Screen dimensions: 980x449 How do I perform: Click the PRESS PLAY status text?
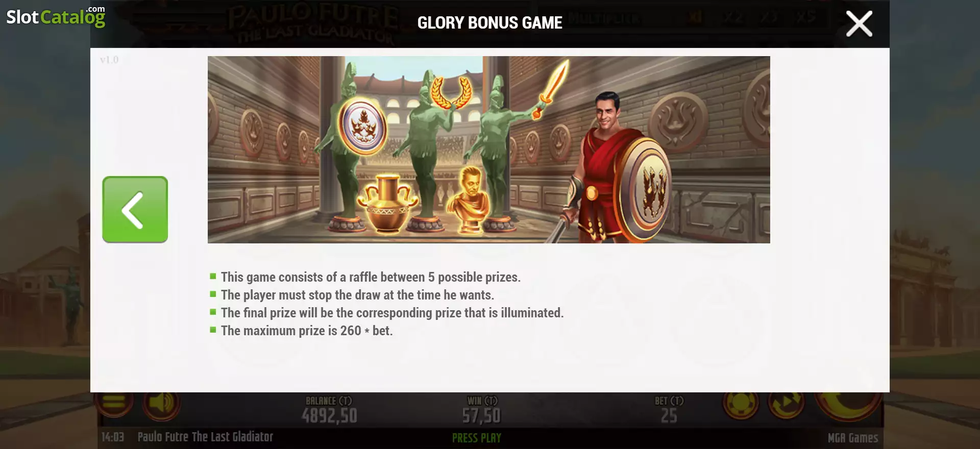(x=477, y=438)
